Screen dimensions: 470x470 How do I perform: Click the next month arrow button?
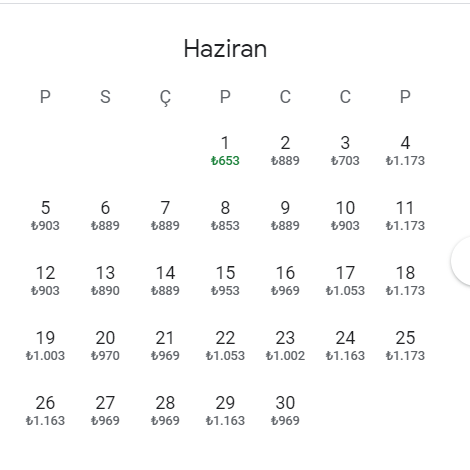[462, 260]
